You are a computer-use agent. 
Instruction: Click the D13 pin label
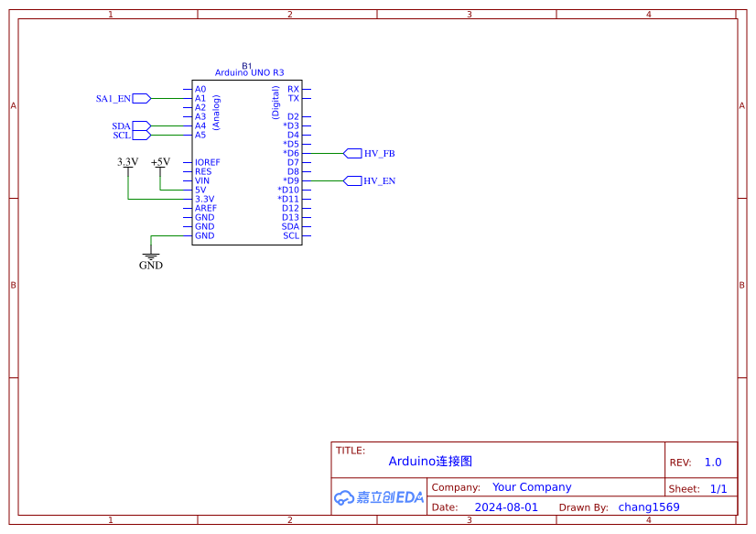click(x=291, y=218)
